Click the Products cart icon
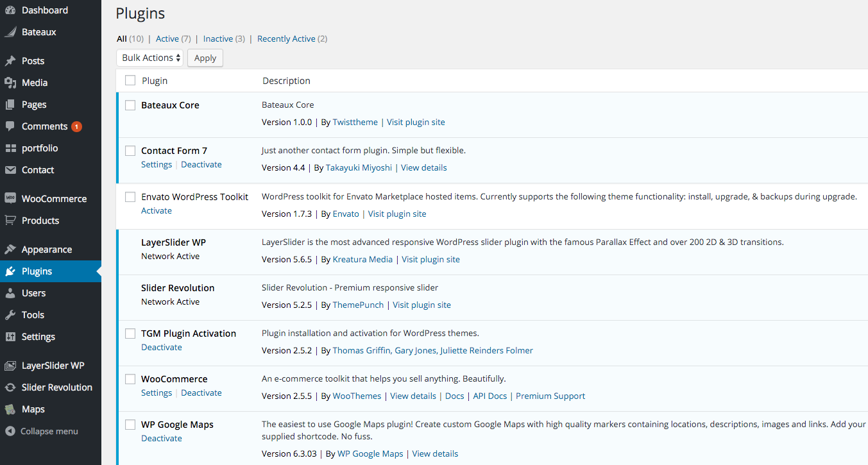The image size is (868, 465). click(10, 221)
